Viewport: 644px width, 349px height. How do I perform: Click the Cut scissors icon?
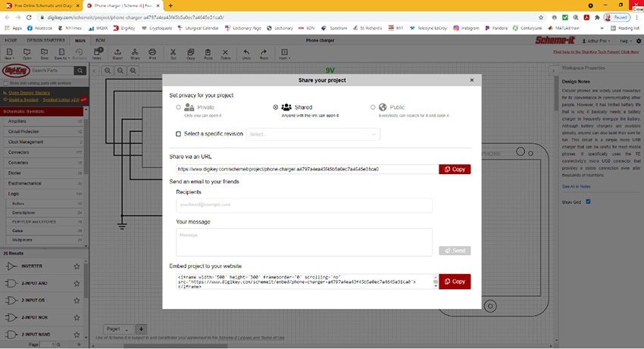tap(173, 53)
